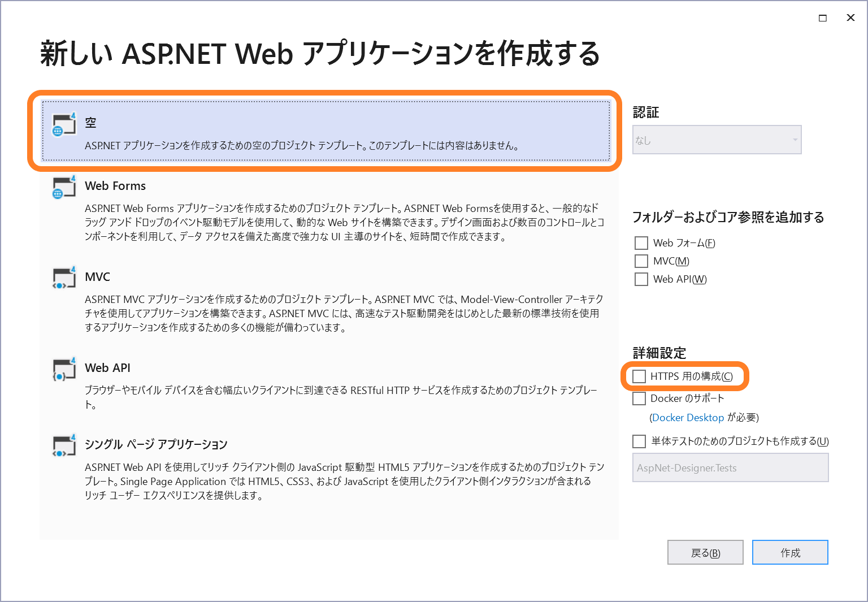Open the 認証 dropdown showing なし

(x=717, y=140)
